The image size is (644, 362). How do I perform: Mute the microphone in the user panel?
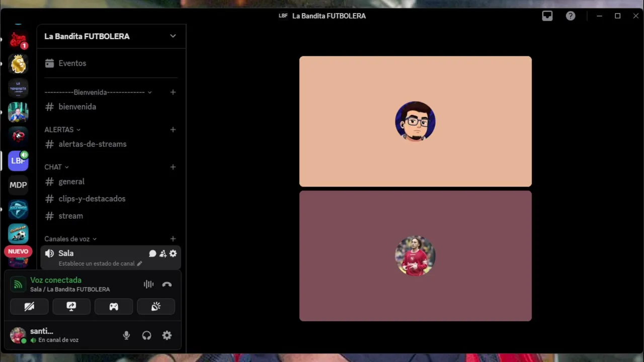pyautogui.click(x=126, y=335)
